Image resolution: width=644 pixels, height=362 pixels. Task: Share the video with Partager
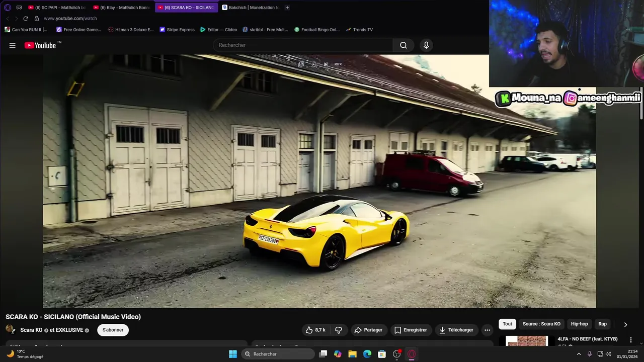[x=368, y=330]
